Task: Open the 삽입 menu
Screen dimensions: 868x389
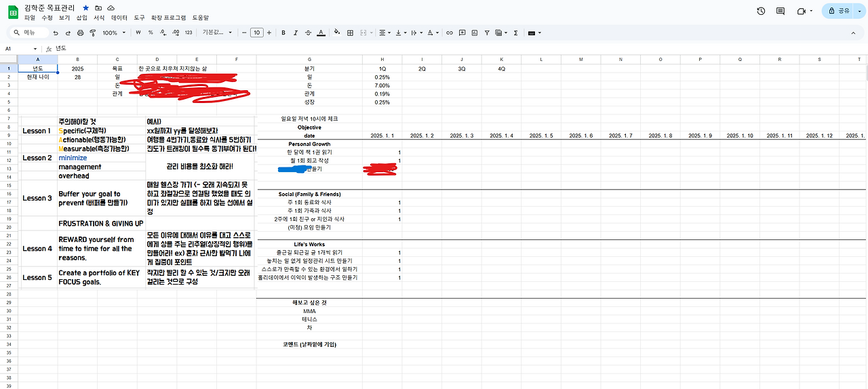Action: 82,18
